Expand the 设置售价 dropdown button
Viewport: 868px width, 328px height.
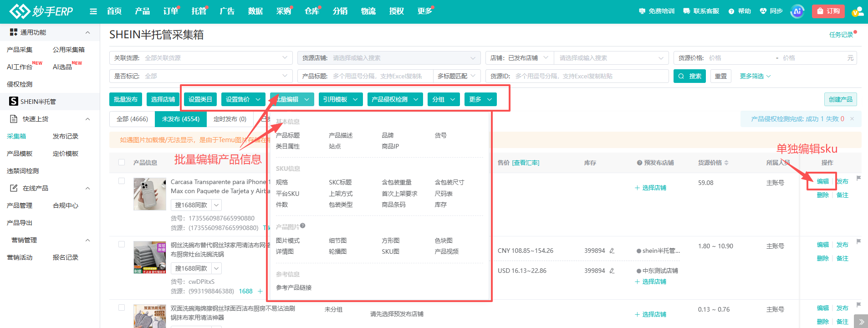pyautogui.click(x=243, y=99)
